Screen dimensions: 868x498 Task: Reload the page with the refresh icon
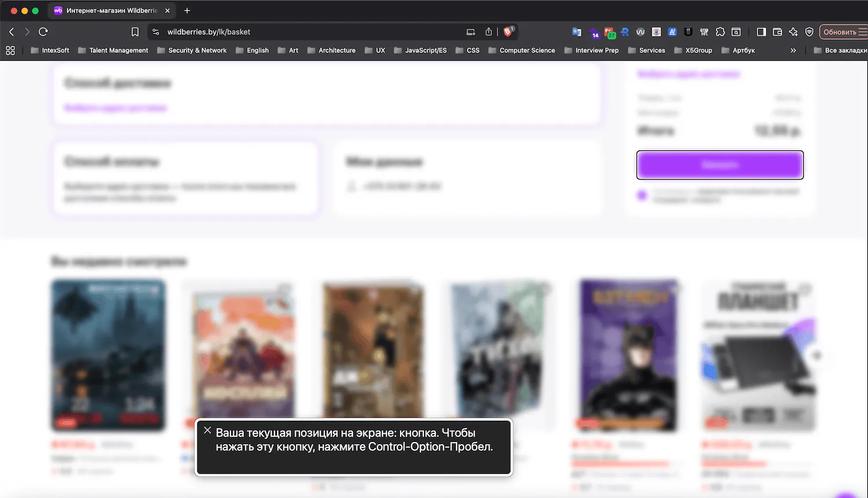pyautogui.click(x=43, y=32)
